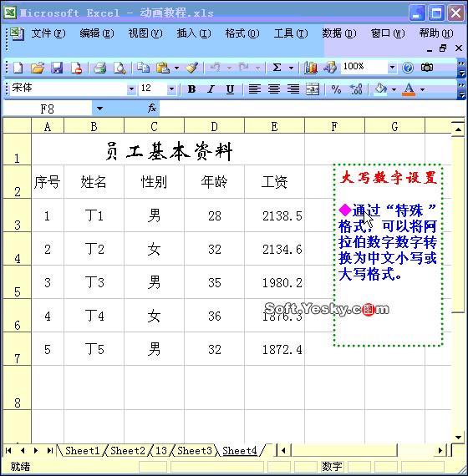Screen dimensions: 468x476
Task: Select row 3 header
Action: [17, 215]
